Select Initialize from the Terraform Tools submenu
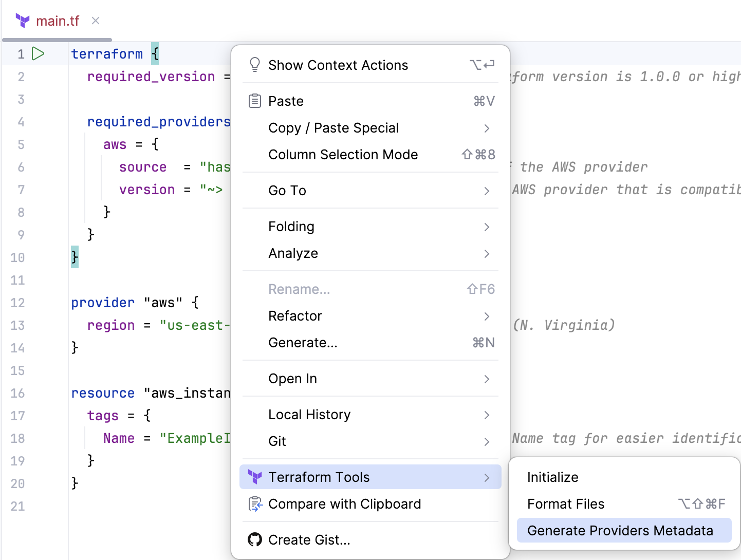741x560 pixels. coord(552,477)
